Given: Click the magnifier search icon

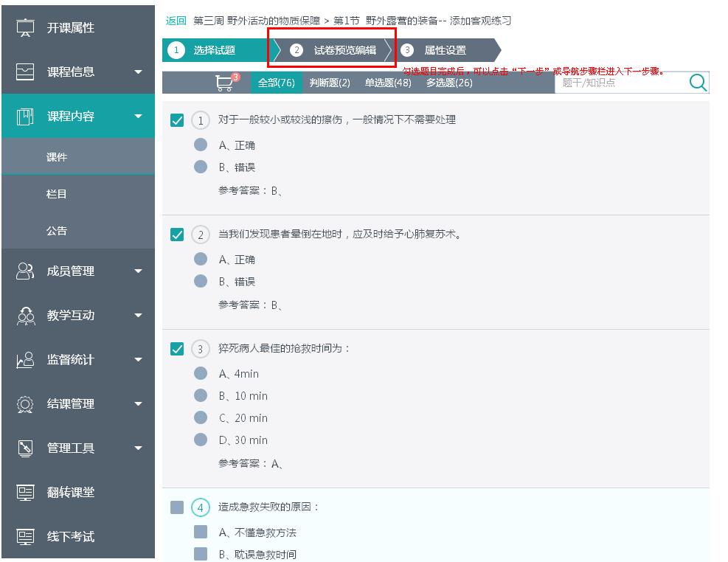Looking at the screenshot, I should pyautogui.click(x=697, y=83).
